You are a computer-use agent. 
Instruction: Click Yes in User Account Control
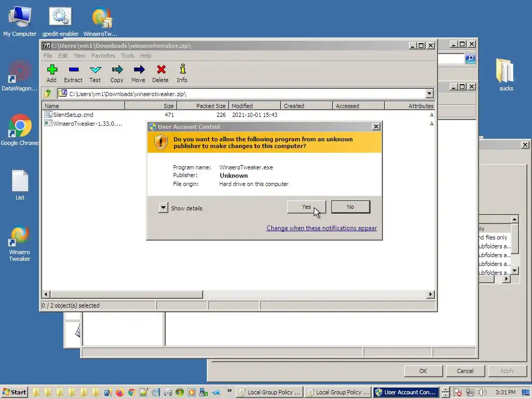(307, 207)
